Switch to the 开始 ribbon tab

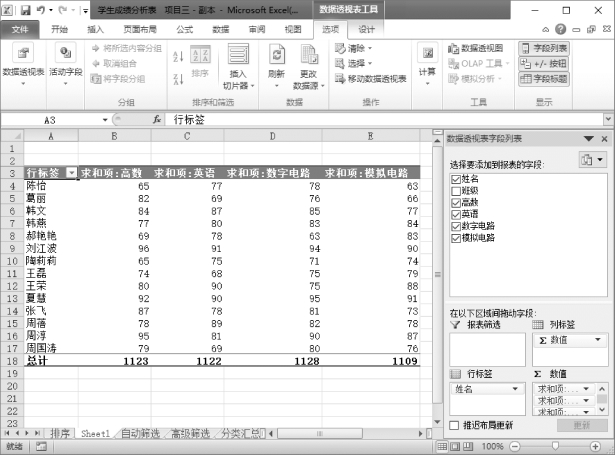pyautogui.click(x=59, y=29)
